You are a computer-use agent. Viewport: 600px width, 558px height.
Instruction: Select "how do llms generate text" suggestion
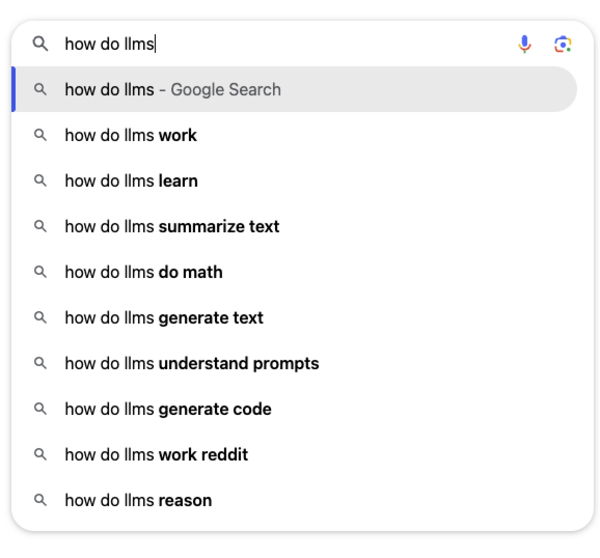164,318
